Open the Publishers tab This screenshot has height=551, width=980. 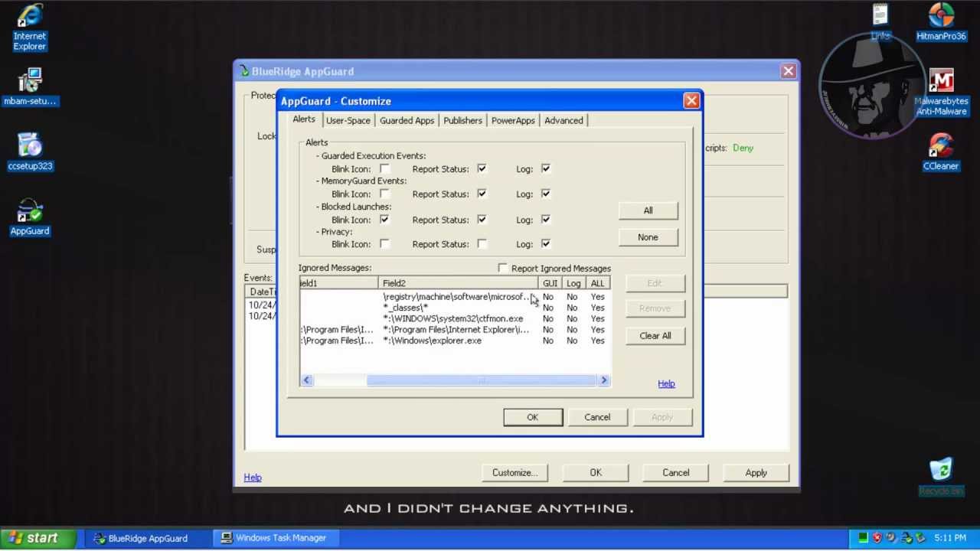462,120
